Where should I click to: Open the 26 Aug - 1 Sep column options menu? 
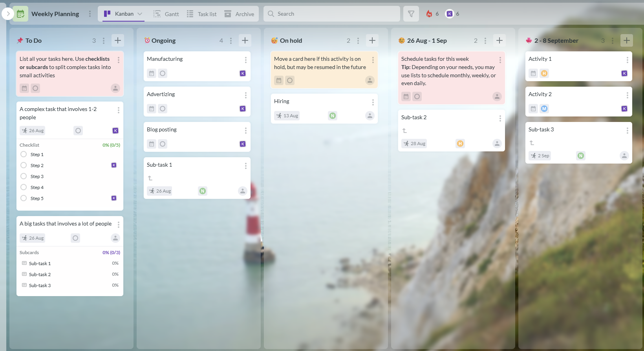(x=485, y=40)
